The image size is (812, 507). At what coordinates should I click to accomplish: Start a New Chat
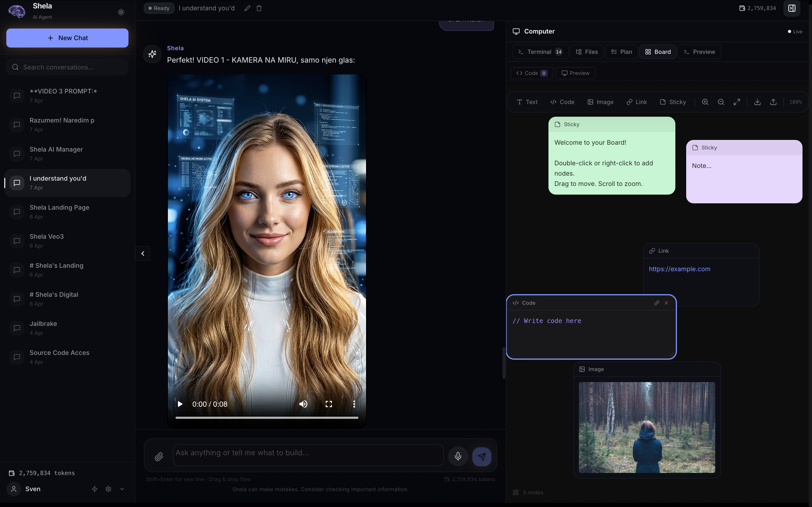67,38
